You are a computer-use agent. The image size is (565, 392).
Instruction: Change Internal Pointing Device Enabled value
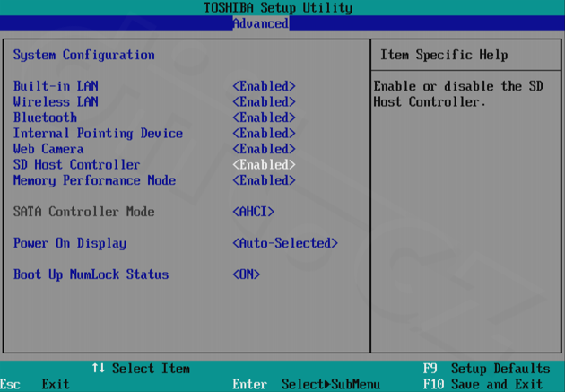coord(264,134)
